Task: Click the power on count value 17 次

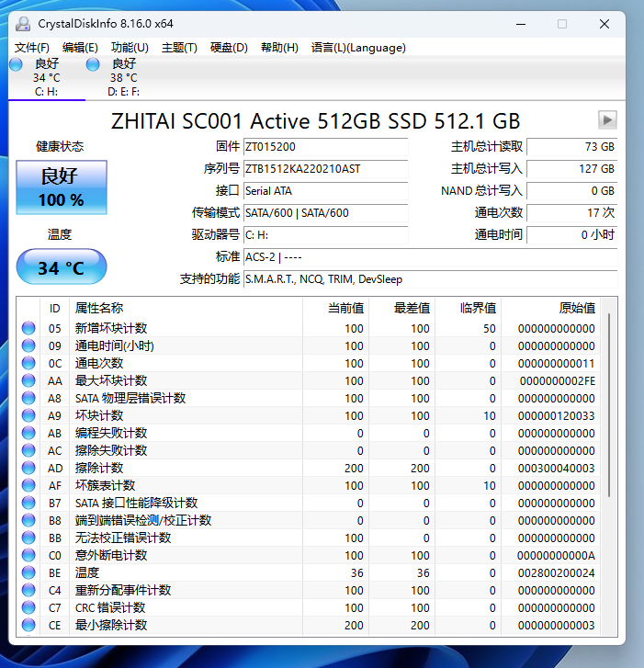Action: point(572,213)
